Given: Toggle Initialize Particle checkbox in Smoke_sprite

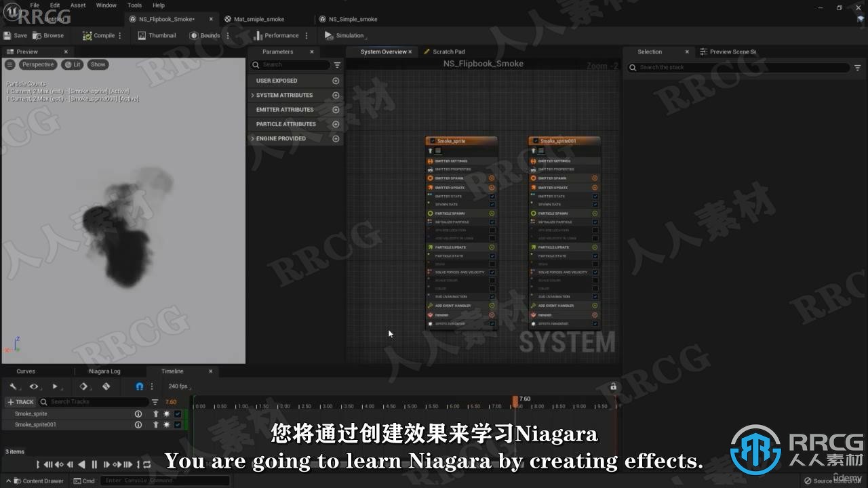Looking at the screenshot, I should point(492,222).
